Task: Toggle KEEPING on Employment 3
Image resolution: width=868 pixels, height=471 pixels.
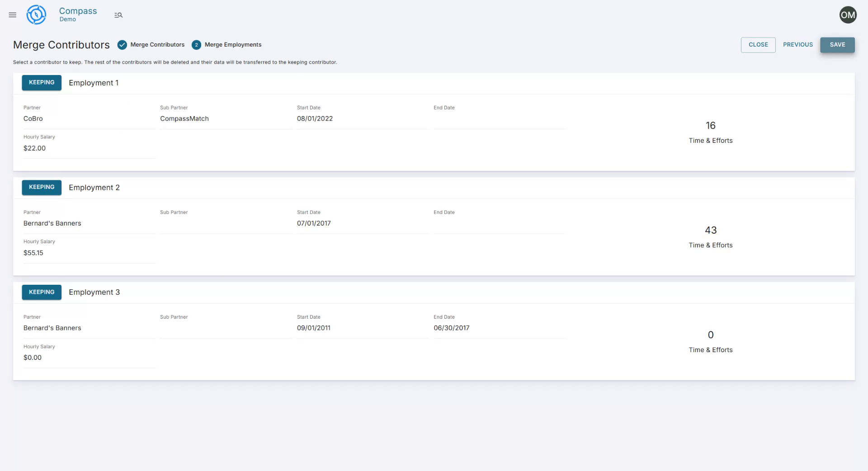Action: (x=41, y=292)
